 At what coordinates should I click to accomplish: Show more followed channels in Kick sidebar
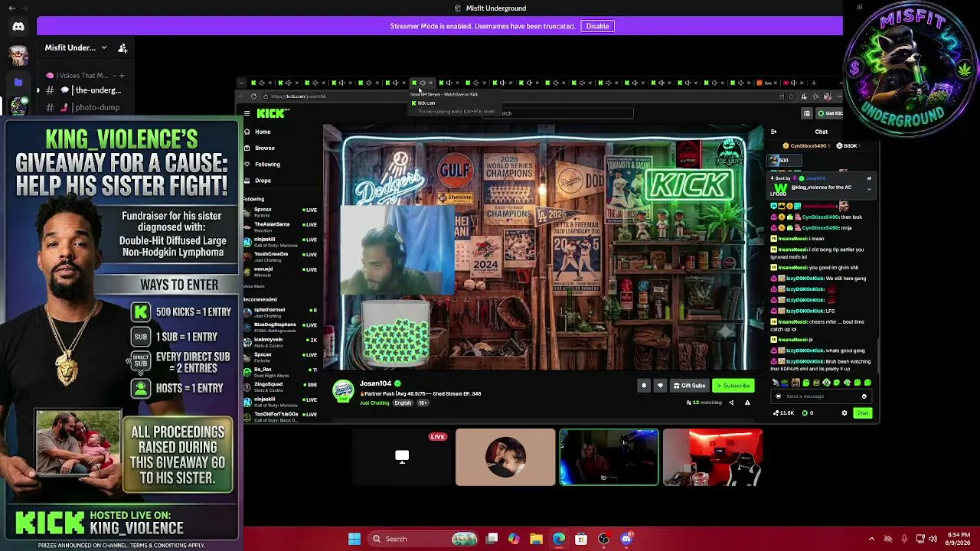[x=253, y=286]
